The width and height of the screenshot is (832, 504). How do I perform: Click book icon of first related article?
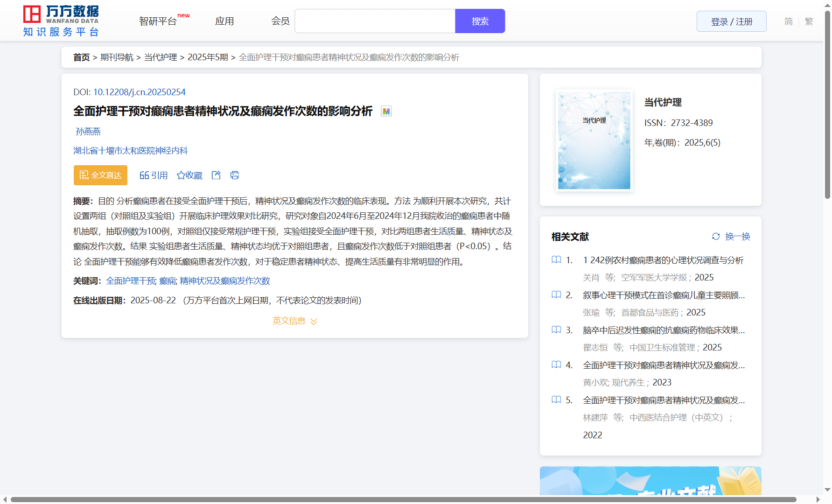(556, 260)
